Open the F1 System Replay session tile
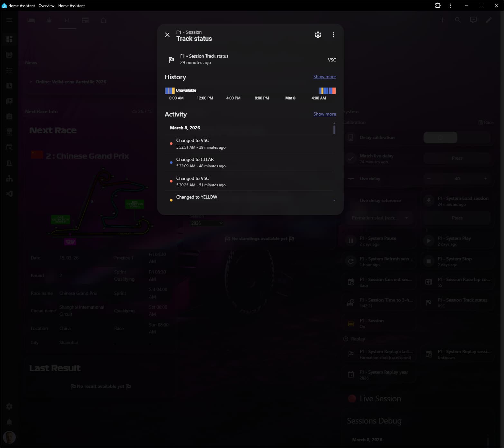Viewport: 504px width, 448px height. [x=458, y=354]
